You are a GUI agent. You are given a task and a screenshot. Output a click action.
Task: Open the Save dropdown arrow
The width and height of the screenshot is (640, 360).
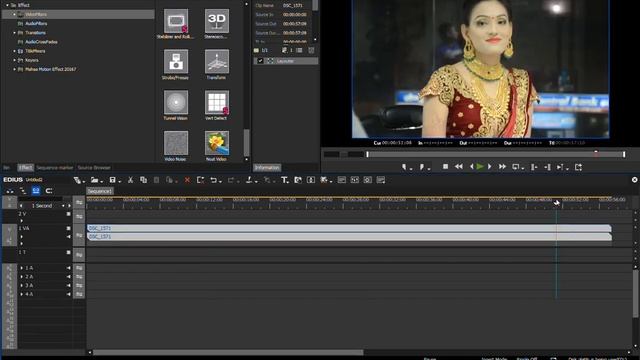pyautogui.click(x=119, y=181)
